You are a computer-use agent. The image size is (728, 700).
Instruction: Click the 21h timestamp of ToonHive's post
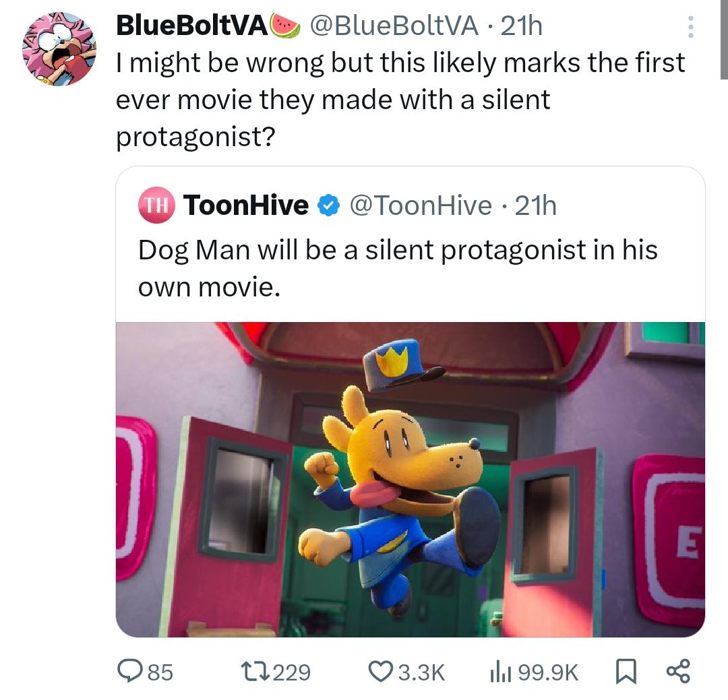pyautogui.click(x=536, y=205)
